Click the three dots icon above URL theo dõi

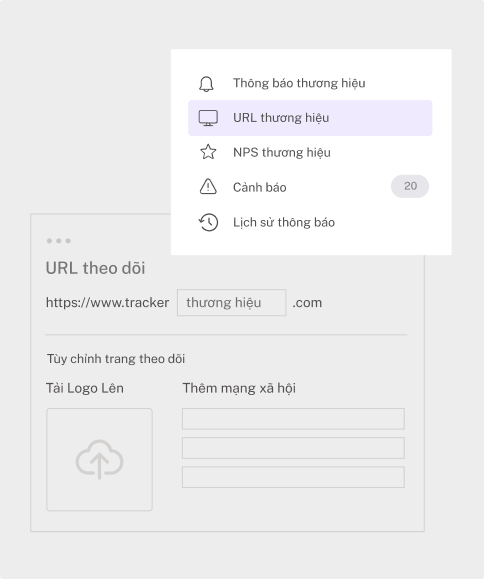[58, 241]
